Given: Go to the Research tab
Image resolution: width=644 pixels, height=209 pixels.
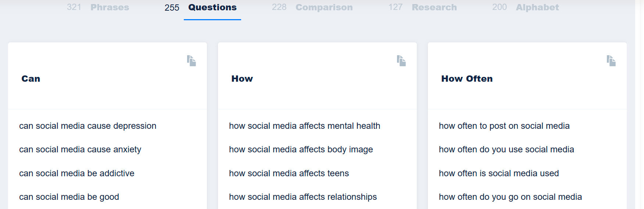Looking at the screenshot, I should click(434, 7).
